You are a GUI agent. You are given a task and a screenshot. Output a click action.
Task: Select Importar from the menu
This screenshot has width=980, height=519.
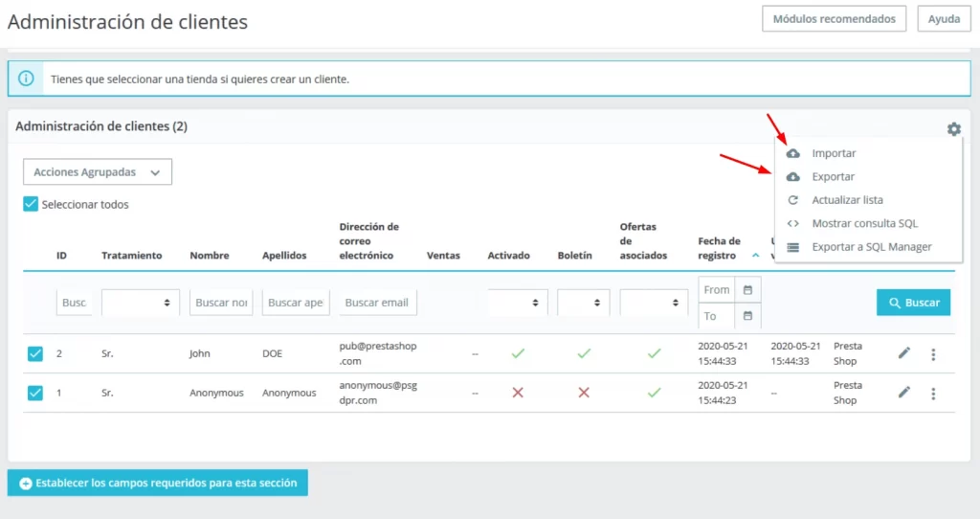click(833, 153)
